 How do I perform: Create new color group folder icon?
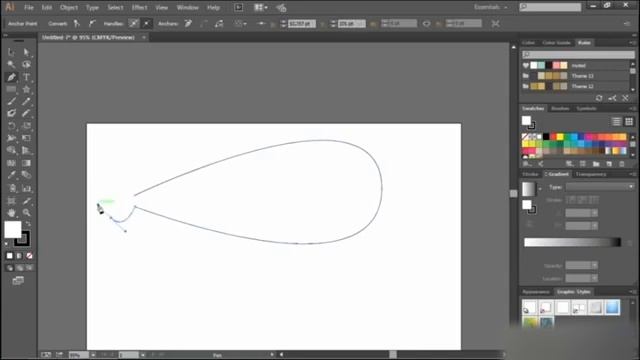pos(596,164)
